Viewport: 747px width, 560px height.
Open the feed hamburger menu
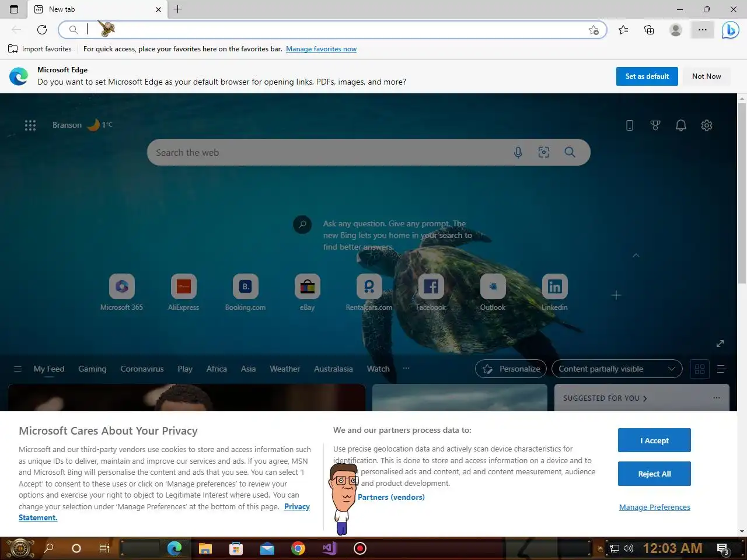pyautogui.click(x=18, y=369)
